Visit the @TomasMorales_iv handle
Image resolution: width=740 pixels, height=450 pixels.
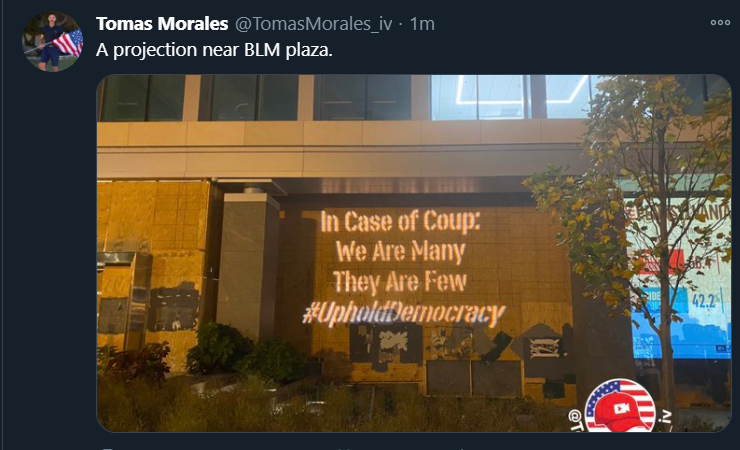313,24
